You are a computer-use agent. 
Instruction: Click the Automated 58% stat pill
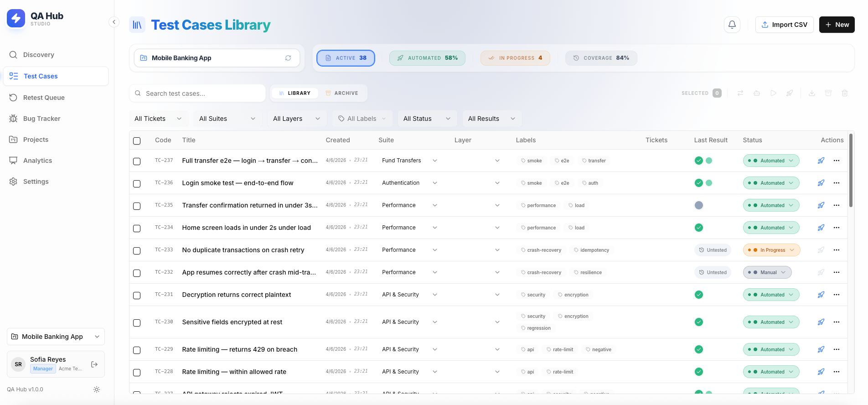tap(427, 58)
